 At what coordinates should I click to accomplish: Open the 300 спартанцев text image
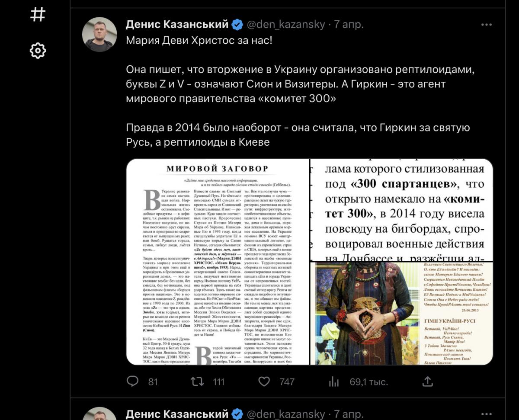tap(402, 209)
